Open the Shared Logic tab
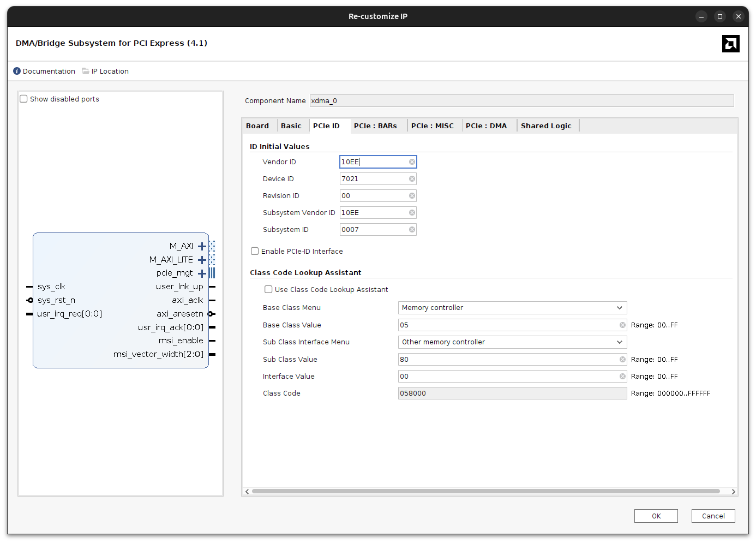This screenshot has width=756, height=543. [545, 126]
